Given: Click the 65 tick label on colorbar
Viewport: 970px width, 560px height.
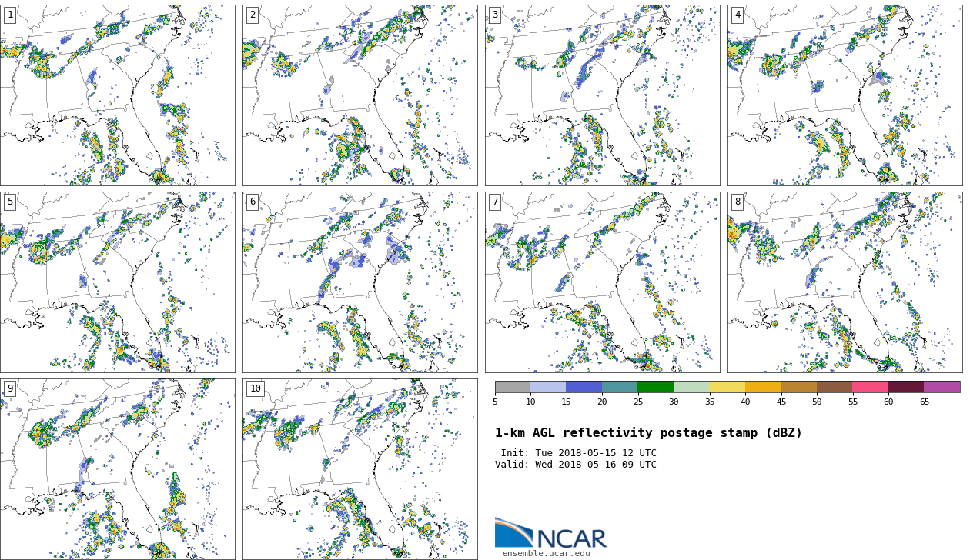Looking at the screenshot, I should pyautogui.click(x=924, y=402).
